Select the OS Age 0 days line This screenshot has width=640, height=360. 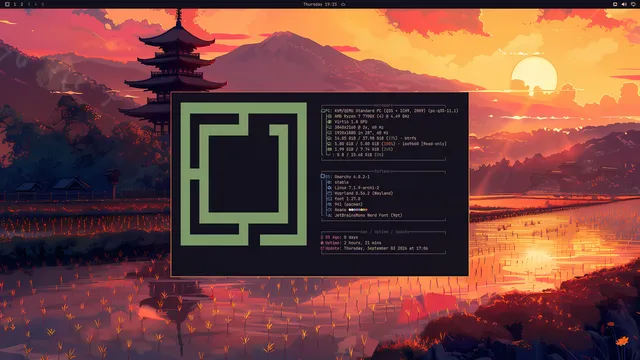click(x=339, y=237)
